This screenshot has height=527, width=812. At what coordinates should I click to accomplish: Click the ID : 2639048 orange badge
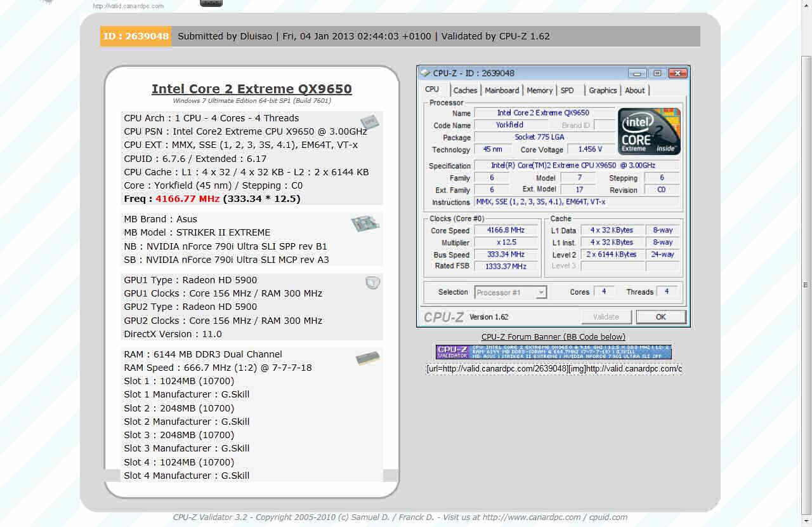pos(136,36)
